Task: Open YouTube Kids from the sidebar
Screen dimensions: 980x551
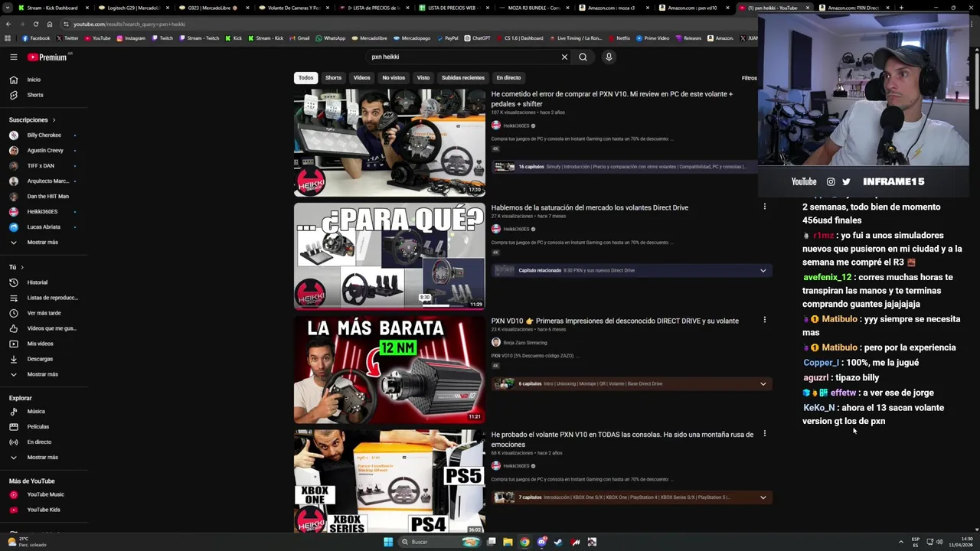Action: click(x=44, y=510)
